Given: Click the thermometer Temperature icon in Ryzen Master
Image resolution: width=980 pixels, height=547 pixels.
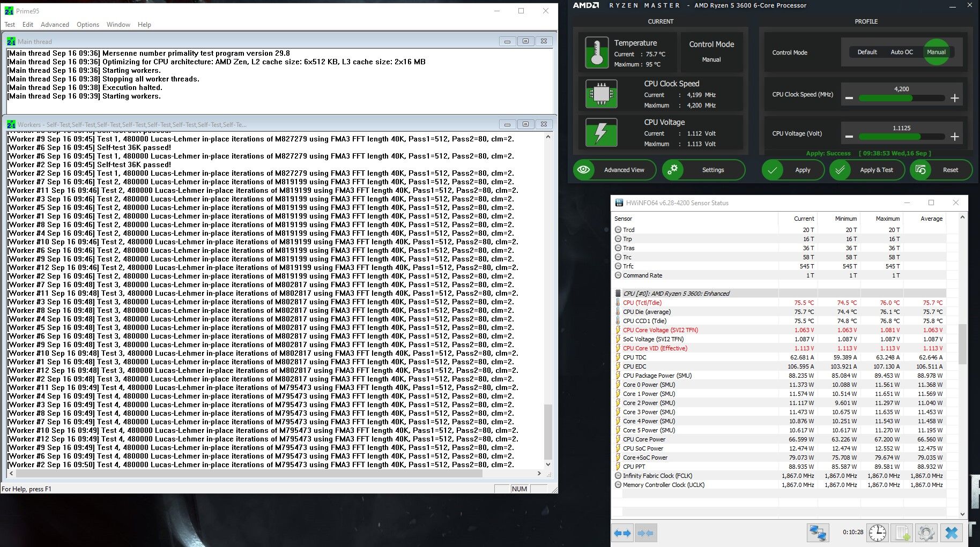Looking at the screenshot, I should click(597, 53).
